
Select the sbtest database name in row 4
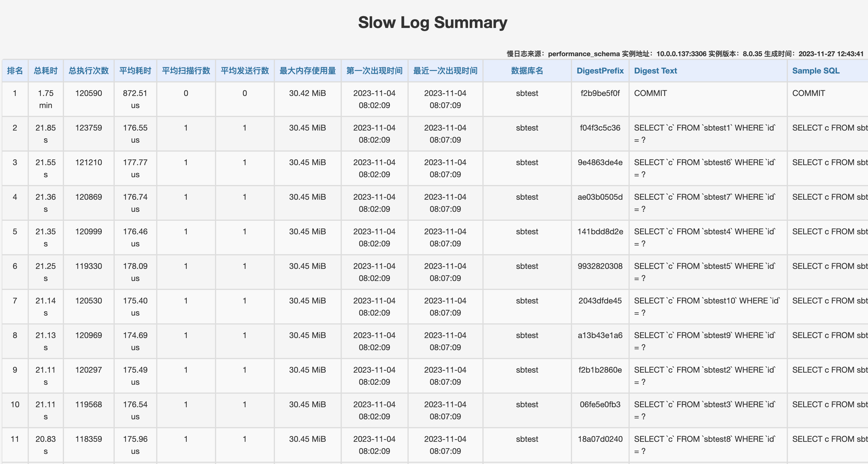pyautogui.click(x=527, y=197)
